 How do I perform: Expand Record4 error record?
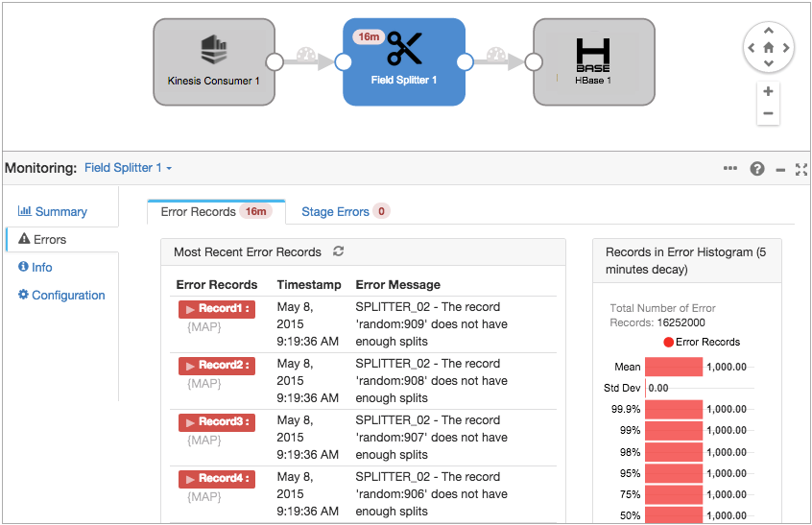[216, 479]
